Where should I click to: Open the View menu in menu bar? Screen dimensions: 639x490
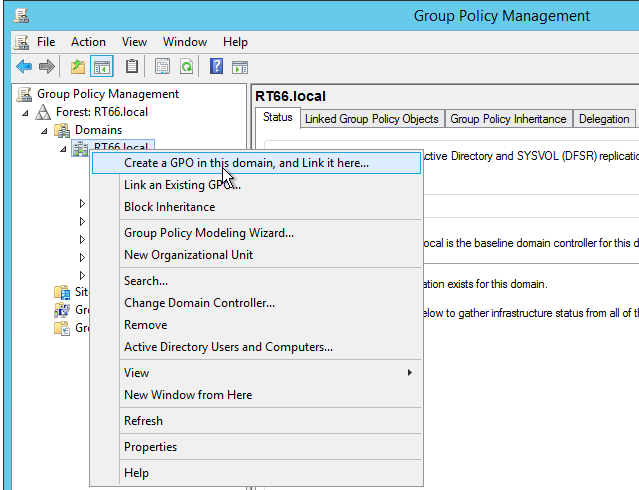(x=134, y=42)
